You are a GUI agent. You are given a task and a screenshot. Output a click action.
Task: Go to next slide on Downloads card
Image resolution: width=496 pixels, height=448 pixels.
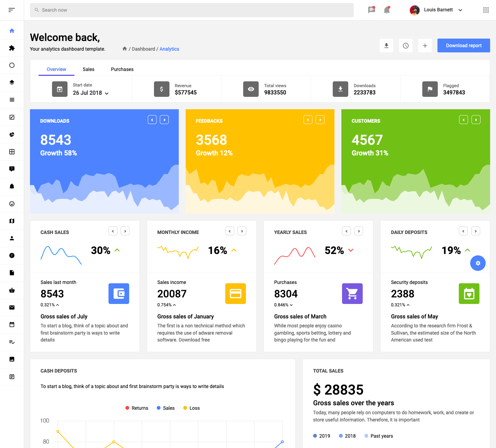(x=164, y=120)
